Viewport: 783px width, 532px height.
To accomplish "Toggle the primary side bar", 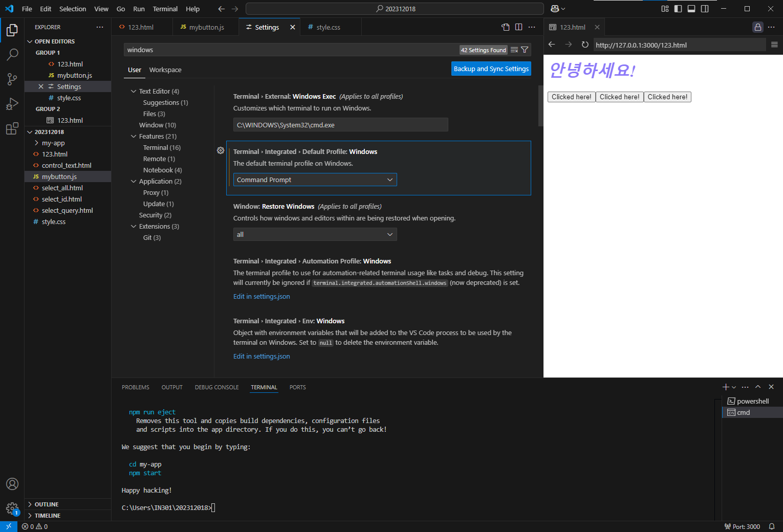I will point(678,9).
